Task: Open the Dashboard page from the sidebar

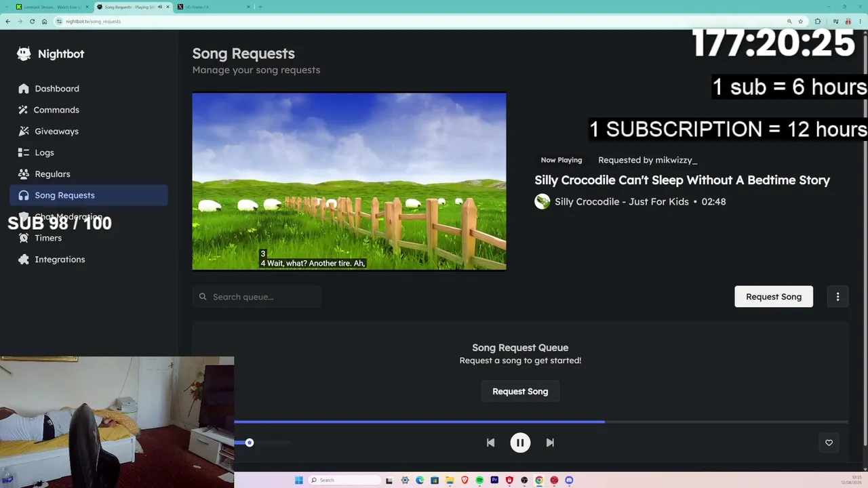Action: 89,89
